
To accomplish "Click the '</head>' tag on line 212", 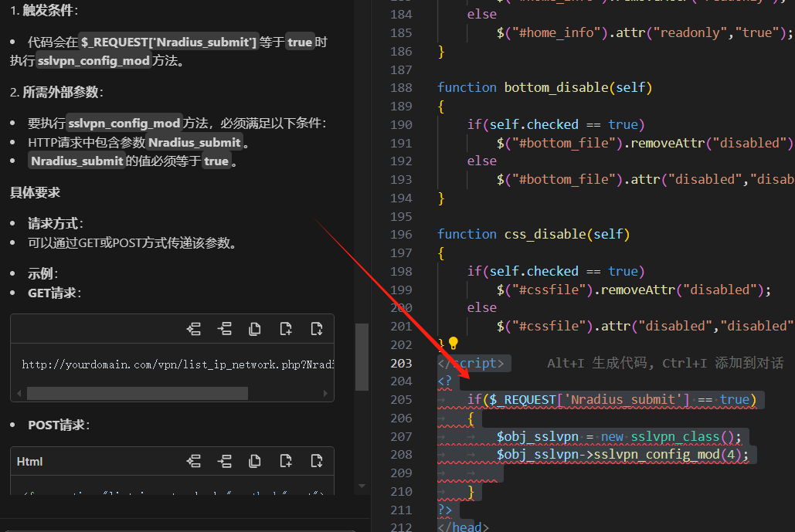I will (464, 527).
